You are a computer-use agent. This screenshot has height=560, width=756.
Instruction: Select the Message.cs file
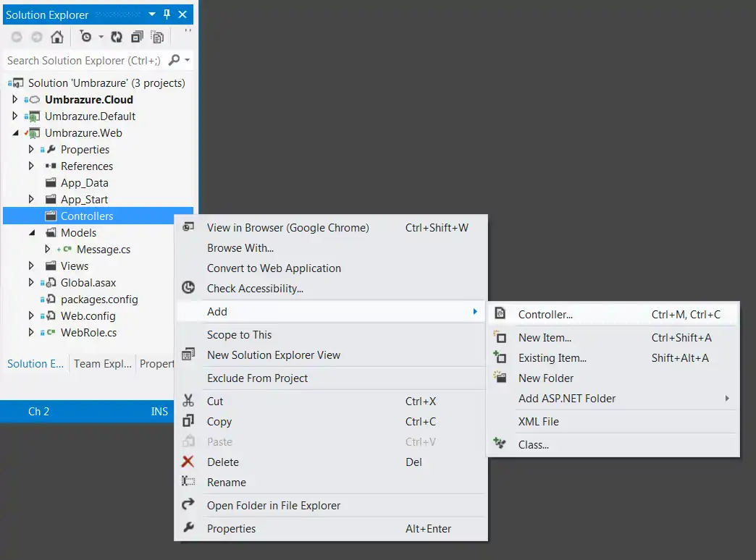tap(104, 249)
